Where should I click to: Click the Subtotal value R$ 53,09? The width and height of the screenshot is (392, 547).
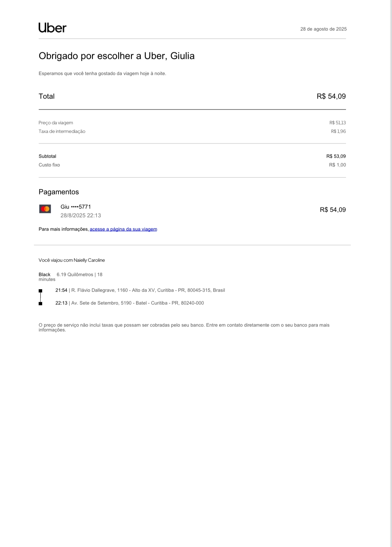click(x=336, y=156)
